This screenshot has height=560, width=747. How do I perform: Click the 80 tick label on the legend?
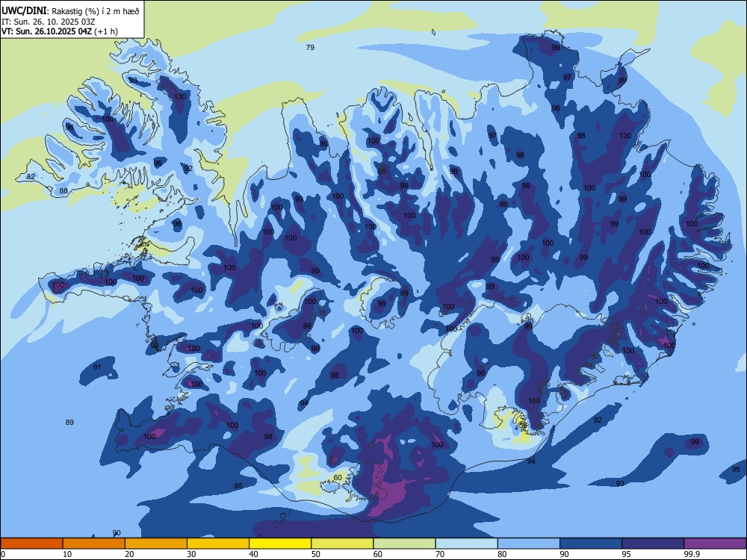[502, 554]
